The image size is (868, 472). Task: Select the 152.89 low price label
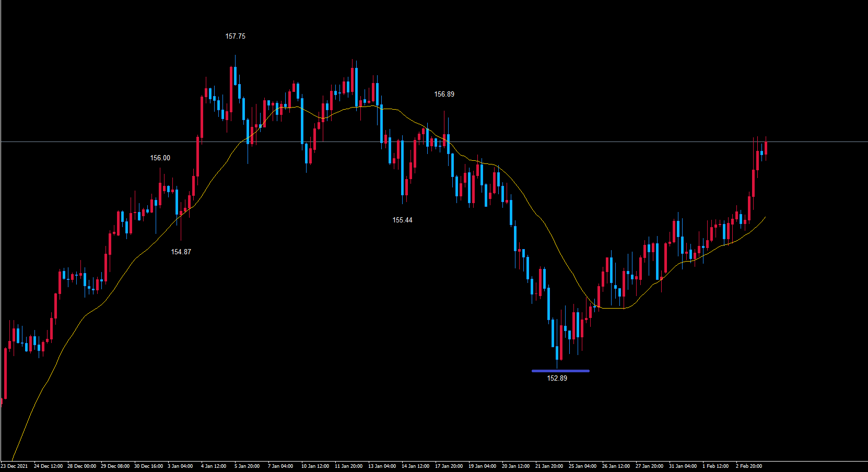click(x=557, y=379)
